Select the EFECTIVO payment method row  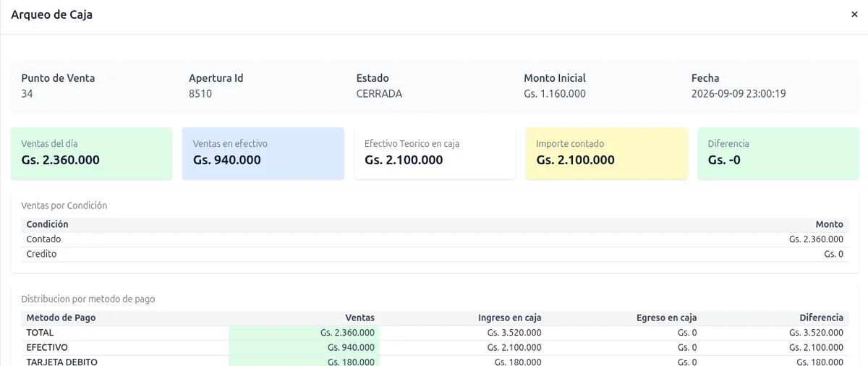[435, 348]
